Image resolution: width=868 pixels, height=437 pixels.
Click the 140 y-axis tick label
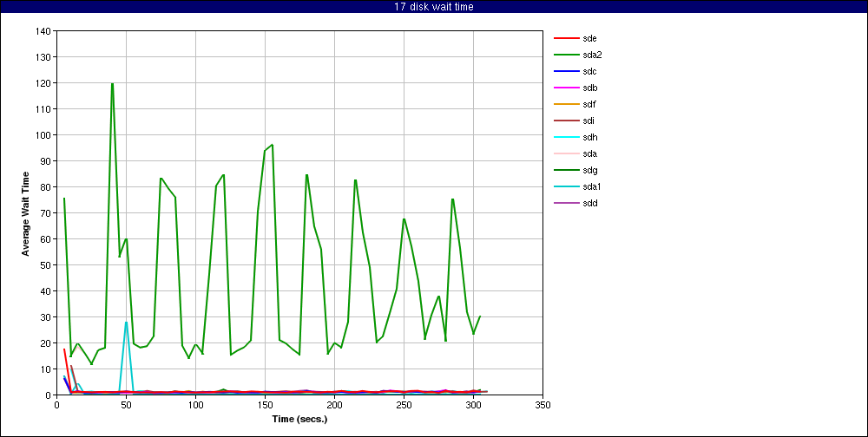click(x=45, y=31)
